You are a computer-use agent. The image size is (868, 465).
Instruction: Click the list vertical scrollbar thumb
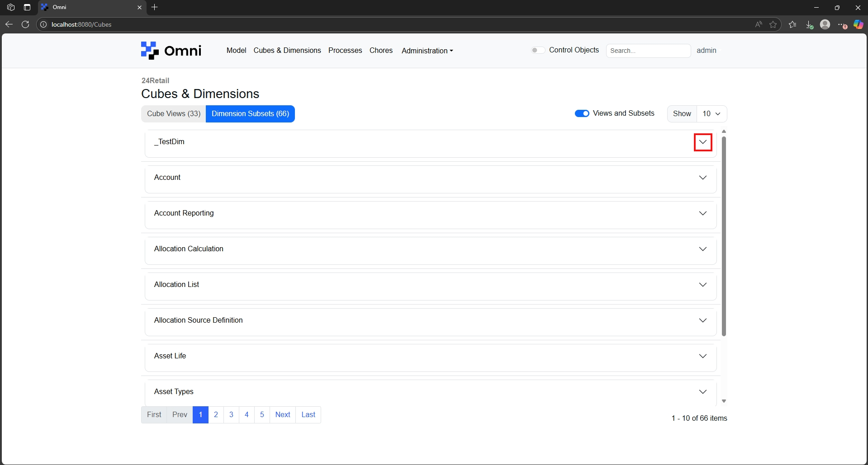click(x=724, y=236)
